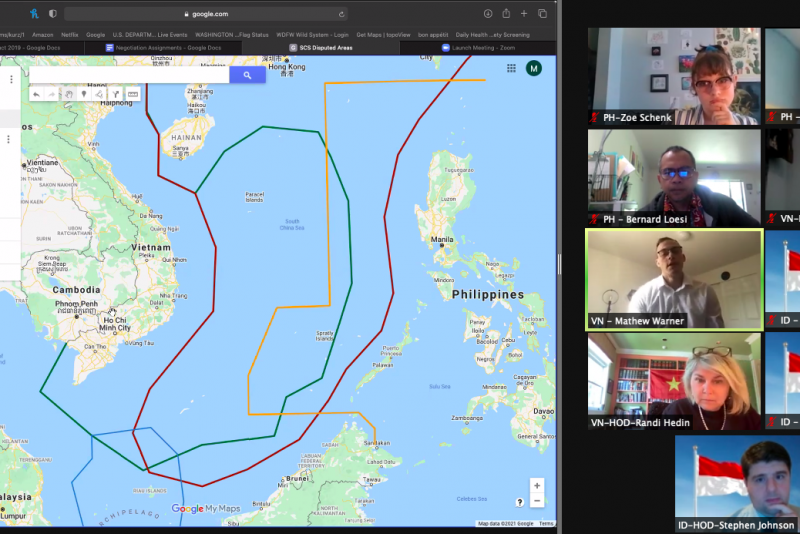Select PH-Zoe Schenk video tile in Zoom
The image size is (800, 534).
(674, 76)
